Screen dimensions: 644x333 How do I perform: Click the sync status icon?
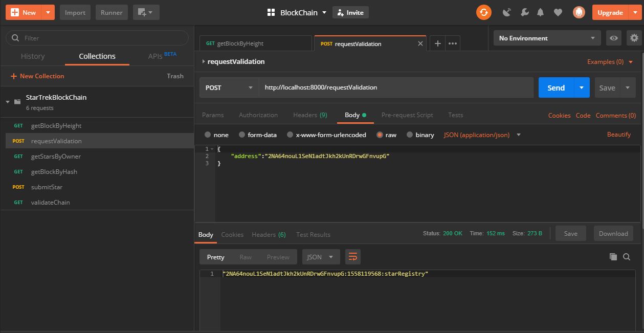click(483, 12)
